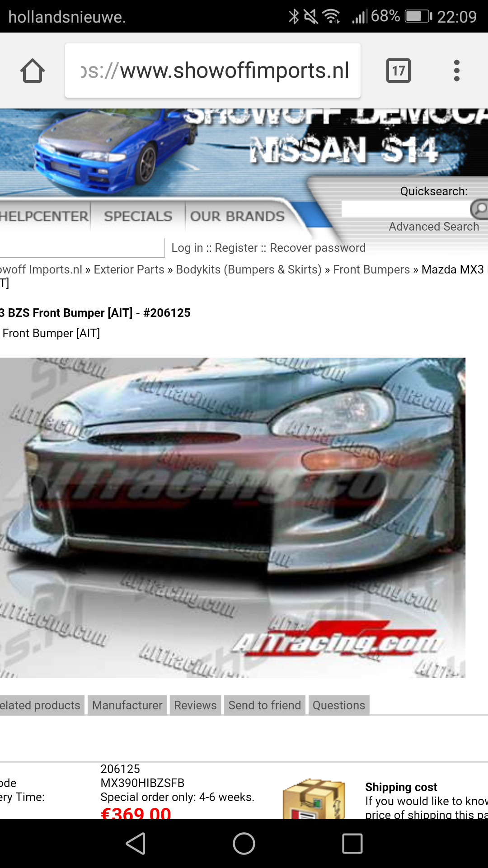Viewport: 488px width, 868px height.
Task: Select 'Special order only: 4-6 weeks.' text
Action: tap(178, 797)
